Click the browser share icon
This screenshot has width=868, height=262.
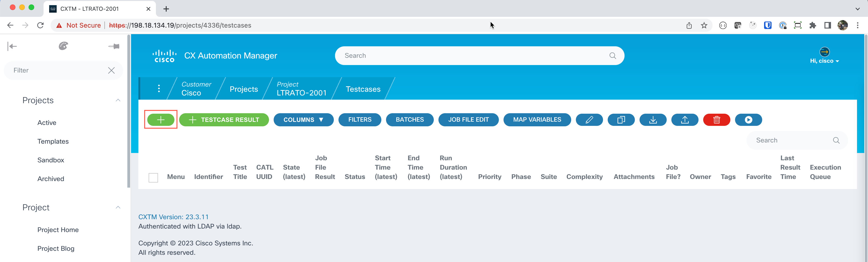click(x=689, y=25)
